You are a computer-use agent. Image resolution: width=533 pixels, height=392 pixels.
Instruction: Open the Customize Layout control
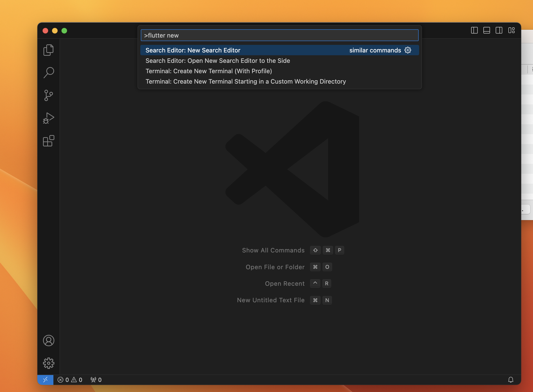[x=512, y=30]
